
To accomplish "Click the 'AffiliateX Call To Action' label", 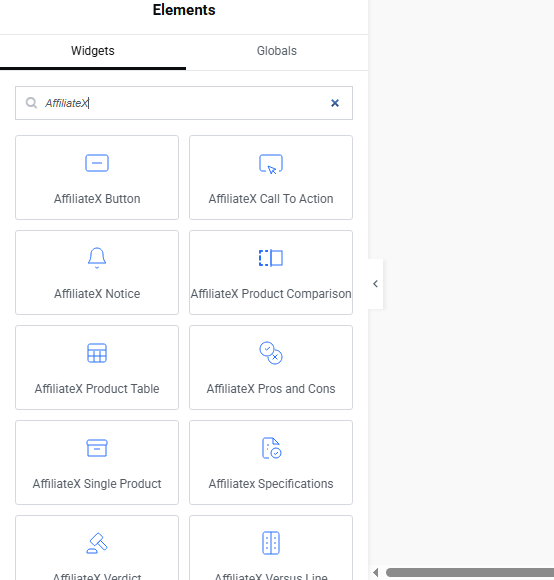I will 271,199.
